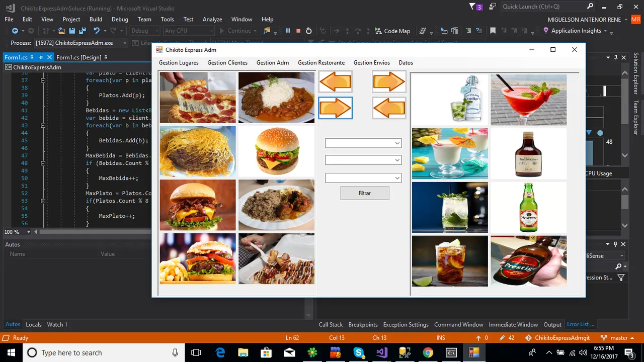644x362 pixels.
Task: Open the Windows Start menu
Action: (11, 352)
